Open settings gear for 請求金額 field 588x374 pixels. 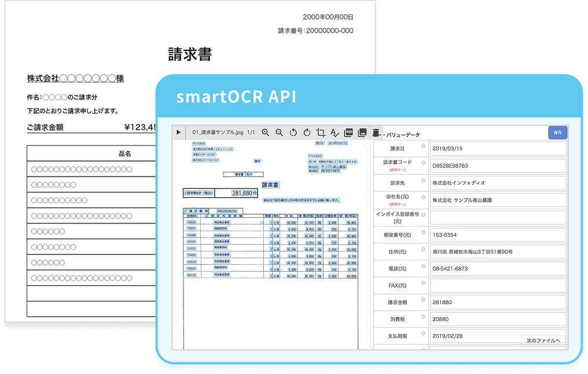423,300
